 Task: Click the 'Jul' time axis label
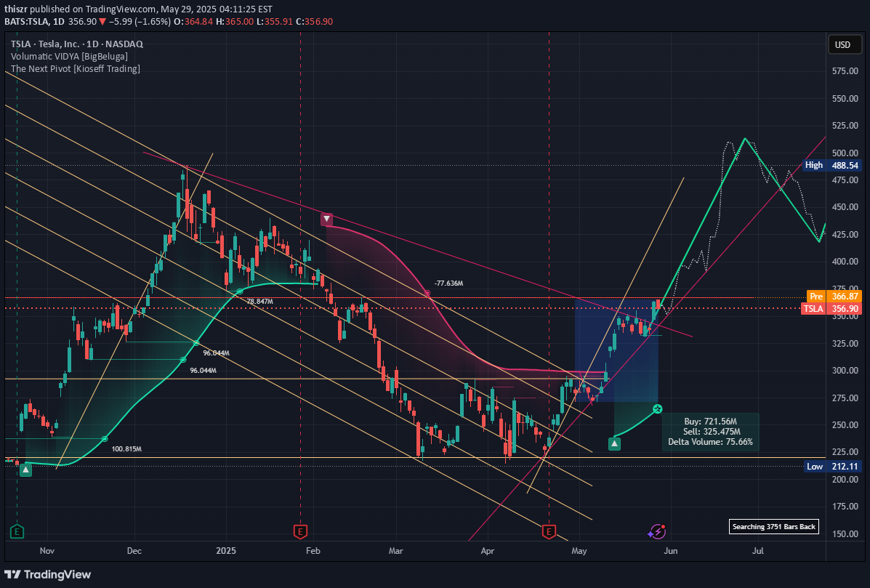[x=757, y=551]
